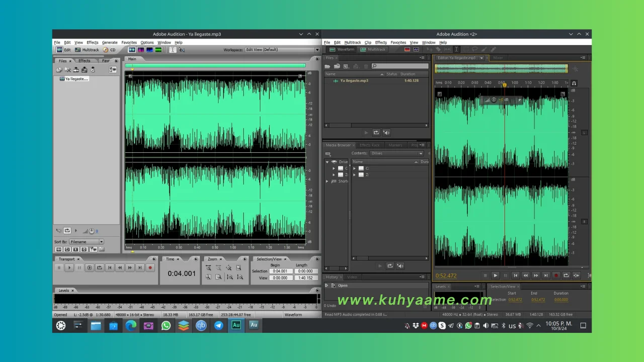This screenshot has height=362, width=644.
Task: Click Go to Beginning in left Transport panel
Action: pyautogui.click(x=110, y=268)
